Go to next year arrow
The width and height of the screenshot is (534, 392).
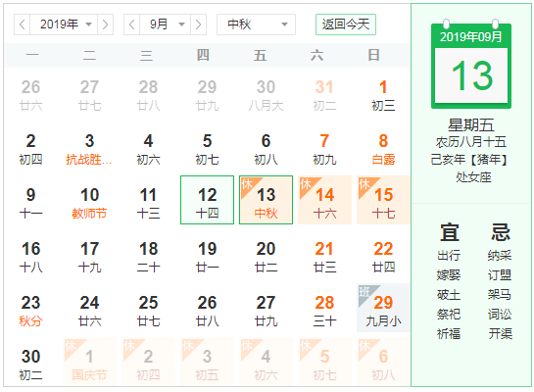click(x=105, y=24)
